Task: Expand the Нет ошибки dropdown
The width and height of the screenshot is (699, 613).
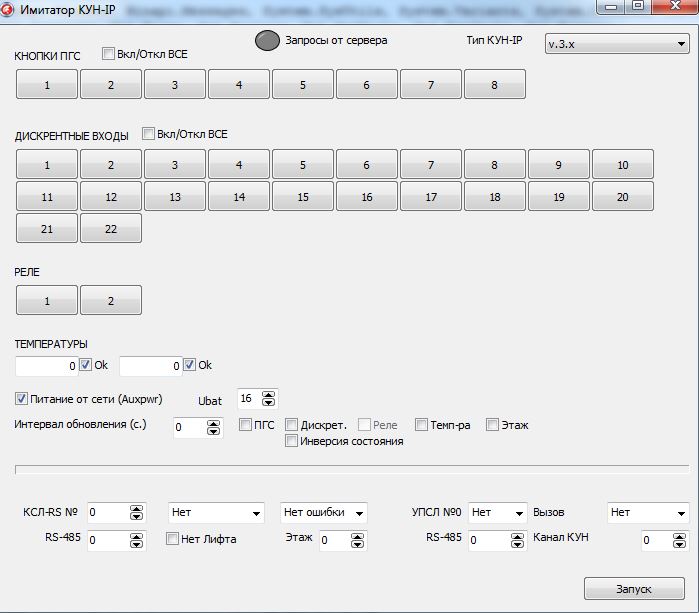Action: [323, 513]
